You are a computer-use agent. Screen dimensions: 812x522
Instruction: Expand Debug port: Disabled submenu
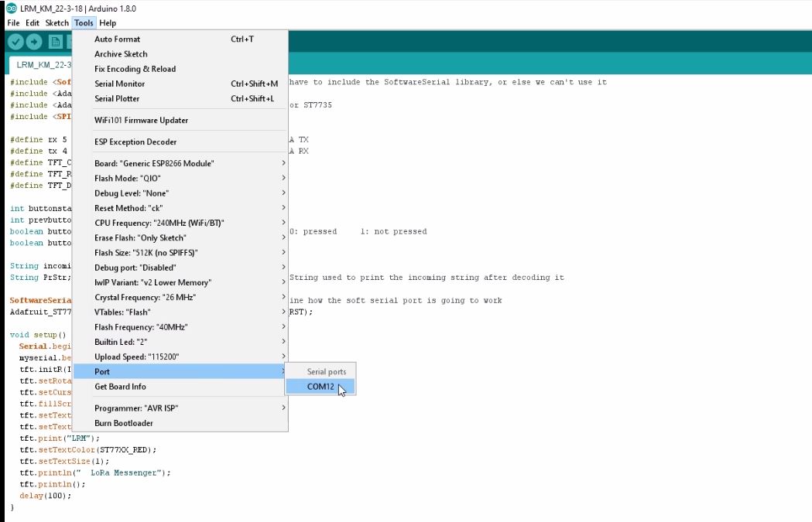point(180,268)
